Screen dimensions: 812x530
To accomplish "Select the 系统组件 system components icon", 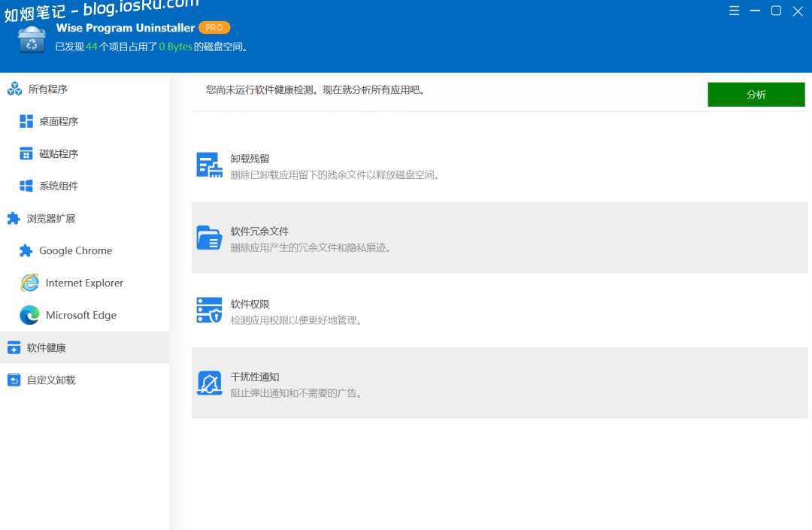I will click(x=27, y=186).
